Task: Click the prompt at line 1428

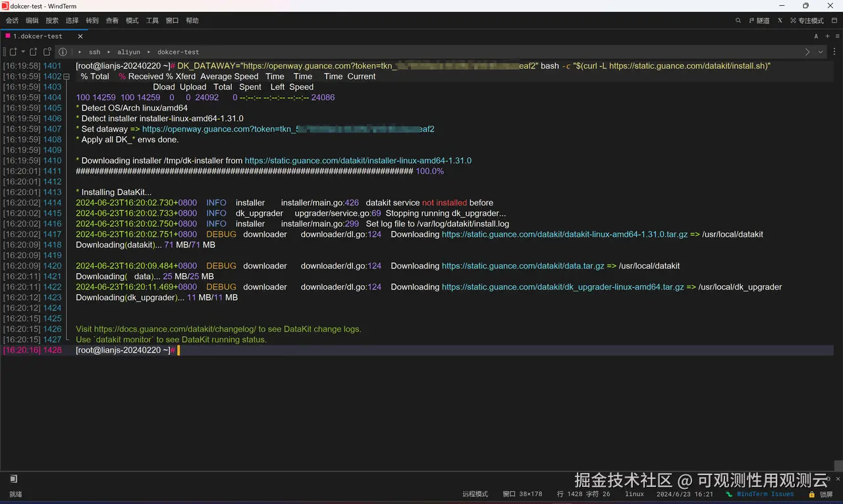Action: (125, 350)
